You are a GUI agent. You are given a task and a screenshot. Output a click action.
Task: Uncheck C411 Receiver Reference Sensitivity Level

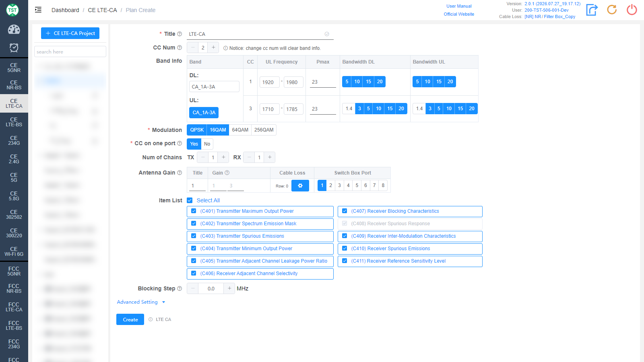(x=345, y=261)
